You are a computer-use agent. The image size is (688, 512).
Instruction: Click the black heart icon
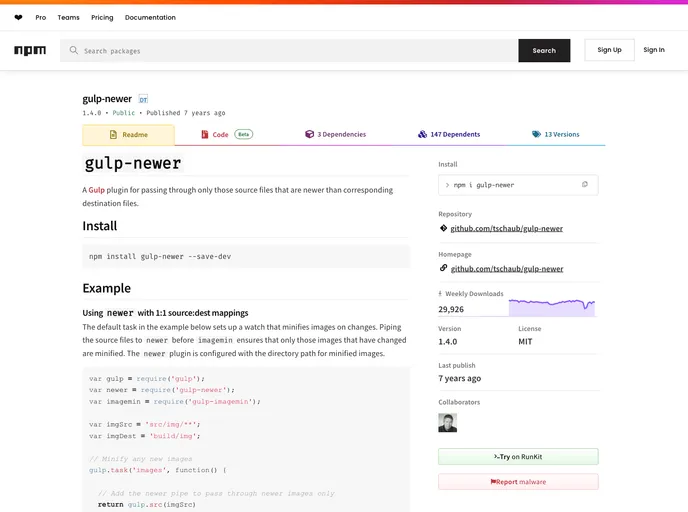click(x=18, y=18)
